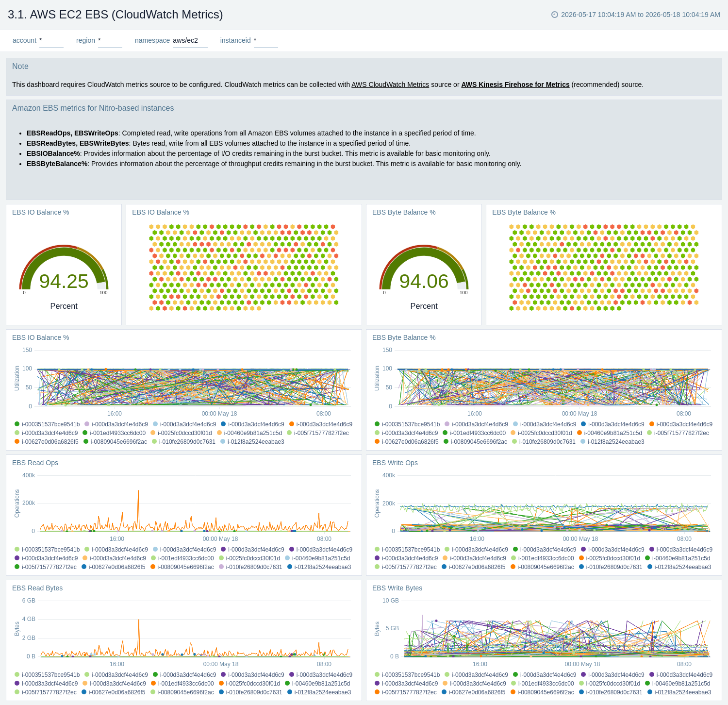This screenshot has height=705, width=728.
Task: Click the 6 GB axis label in EBS Read Bytes
Action: tap(29, 601)
